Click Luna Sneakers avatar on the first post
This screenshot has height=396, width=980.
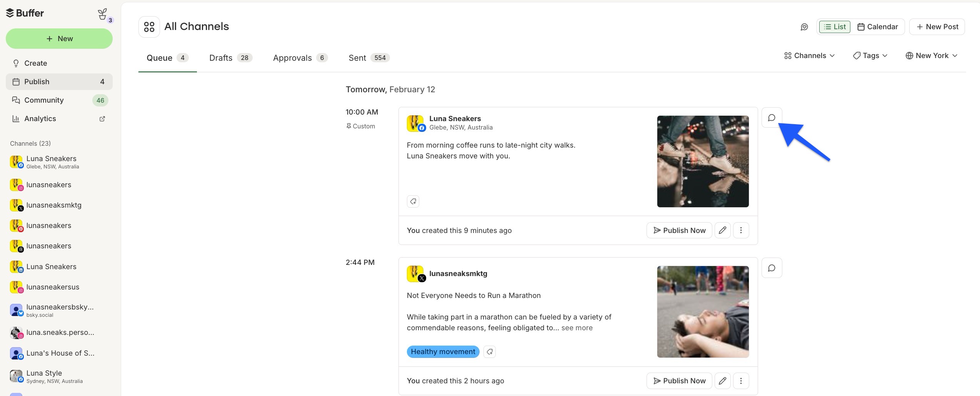coord(416,123)
